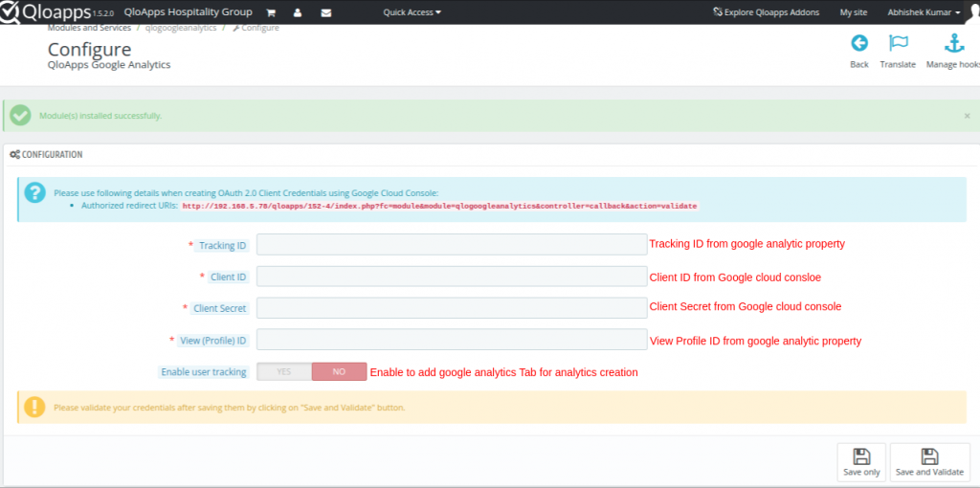
Task: Click the version number 1.5.2.0 text
Action: point(103,13)
